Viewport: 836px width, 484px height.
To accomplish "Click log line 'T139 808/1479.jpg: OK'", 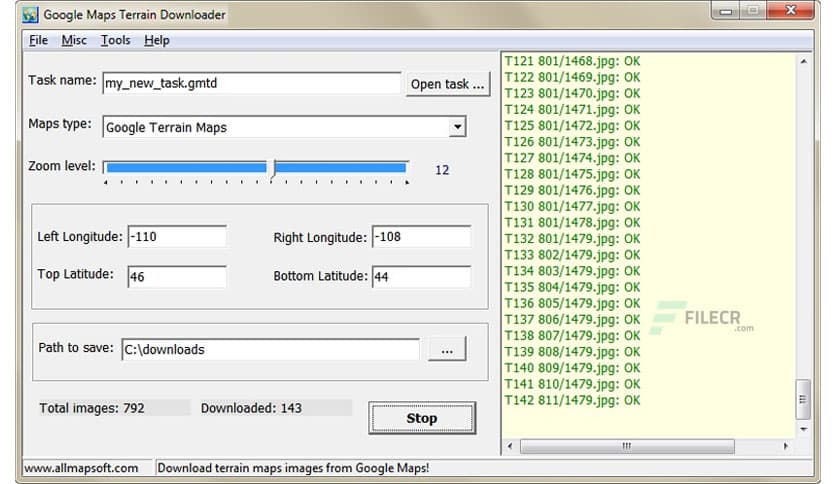I will (x=572, y=352).
